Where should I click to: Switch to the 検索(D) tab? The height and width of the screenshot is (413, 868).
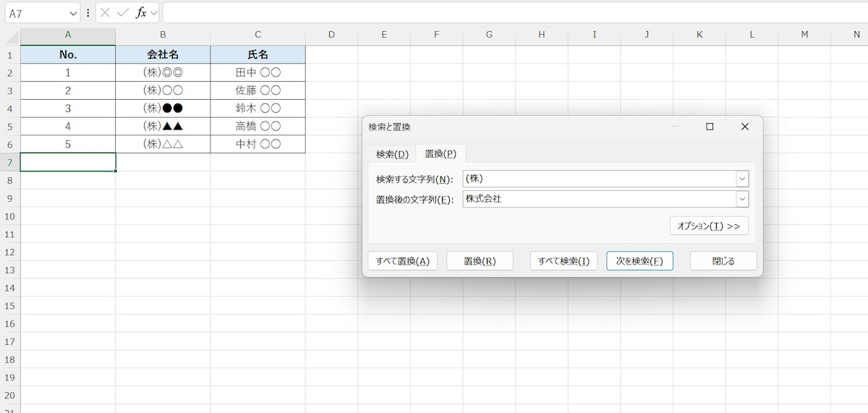coord(392,154)
